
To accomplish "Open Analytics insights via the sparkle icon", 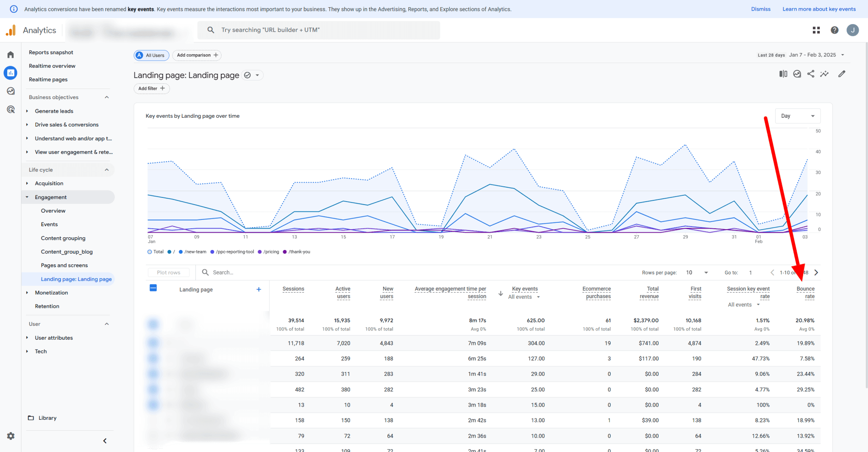I will 825,74.
